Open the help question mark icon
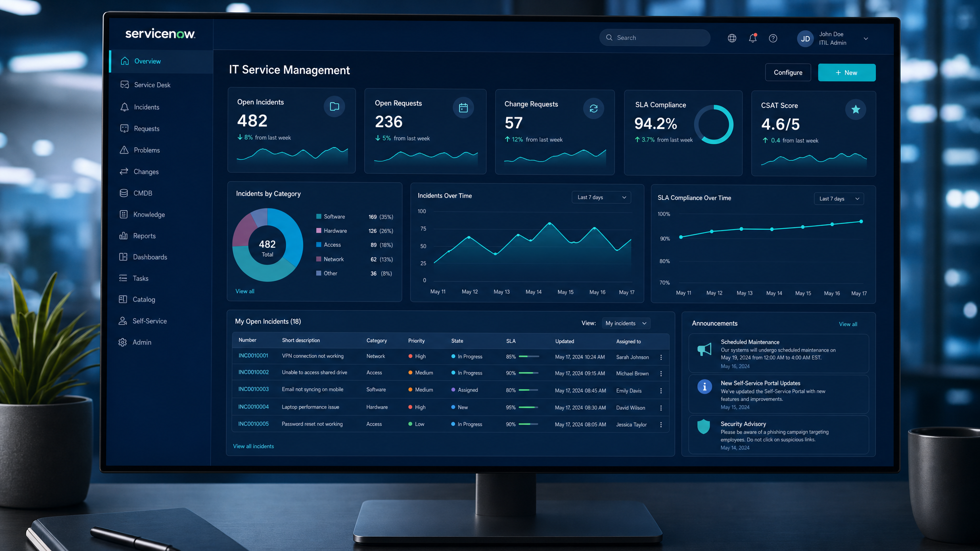 (773, 38)
